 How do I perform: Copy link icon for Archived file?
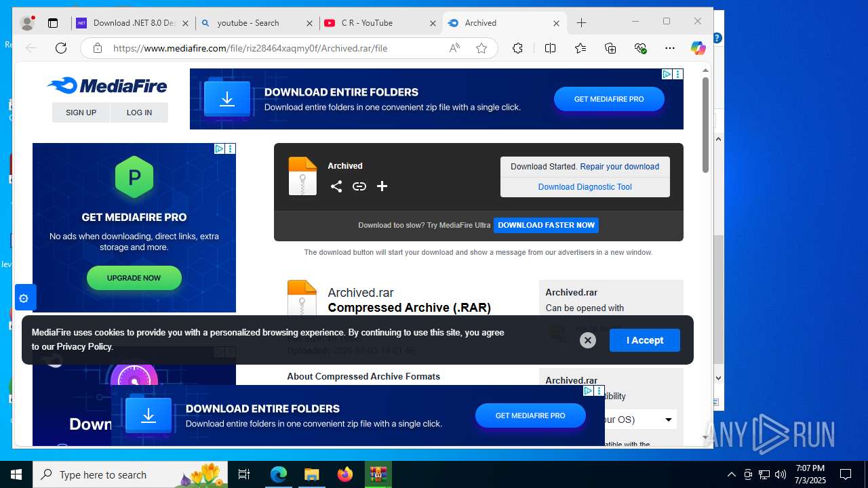click(x=359, y=186)
